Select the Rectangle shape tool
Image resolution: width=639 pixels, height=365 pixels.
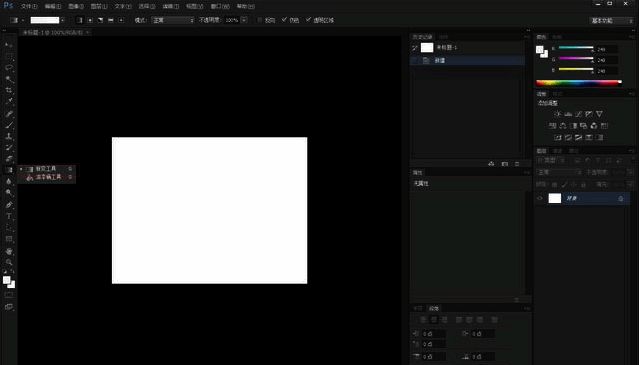[x=9, y=239]
